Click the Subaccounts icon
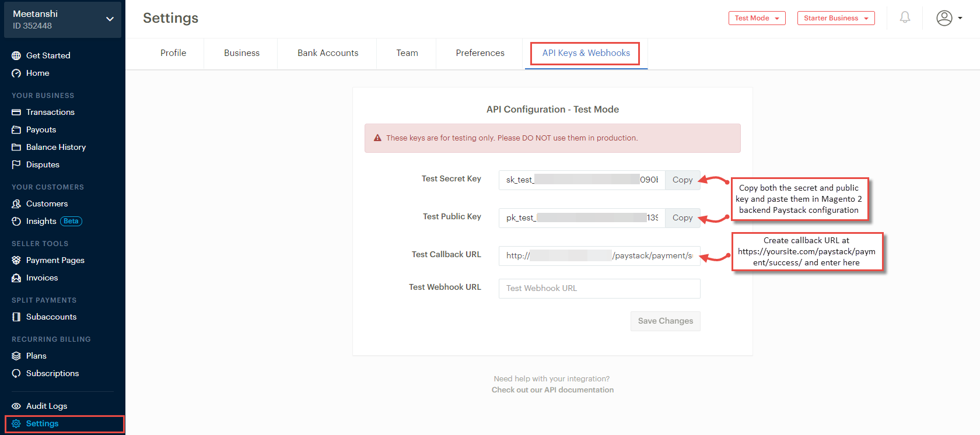This screenshot has height=435, width=980. [16, 317]
